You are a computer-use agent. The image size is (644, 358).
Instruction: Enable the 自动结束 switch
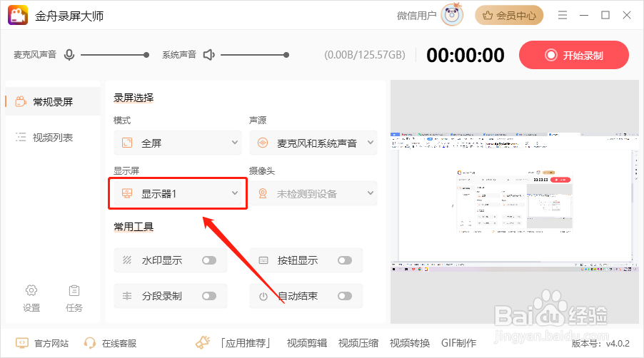coord(345,296)
